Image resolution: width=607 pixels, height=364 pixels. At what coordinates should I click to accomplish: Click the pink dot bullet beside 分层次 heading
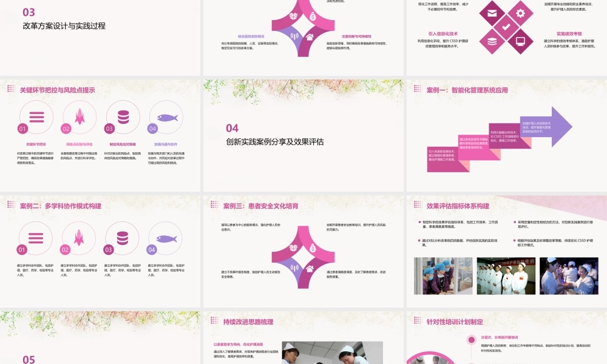click(472, 340)
